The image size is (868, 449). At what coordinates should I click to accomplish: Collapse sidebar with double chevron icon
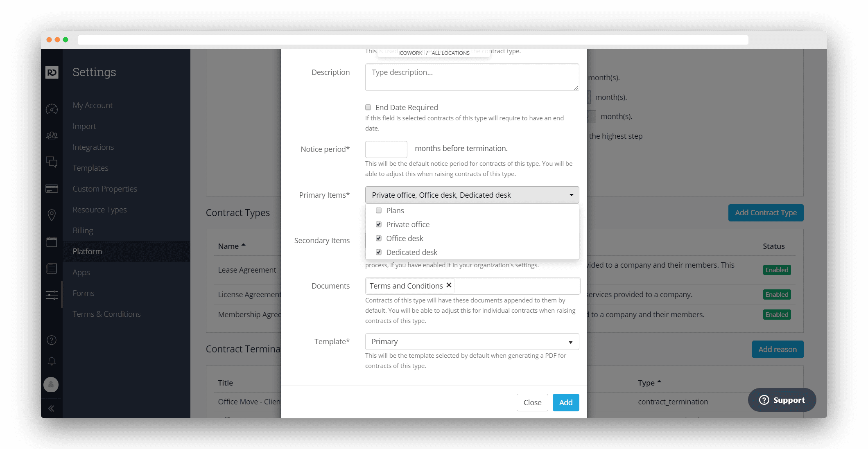(x=51, y=408)
